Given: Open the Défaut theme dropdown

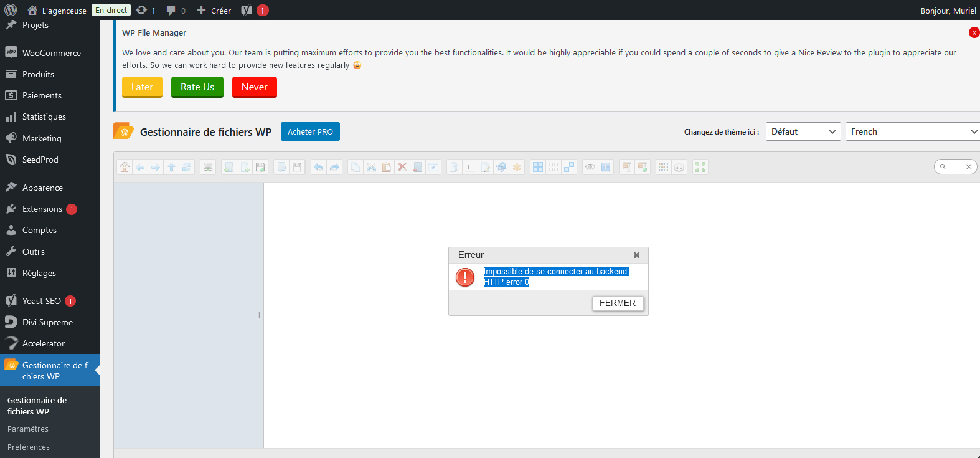Looking at the screenshot, I should tap(803, 131).
